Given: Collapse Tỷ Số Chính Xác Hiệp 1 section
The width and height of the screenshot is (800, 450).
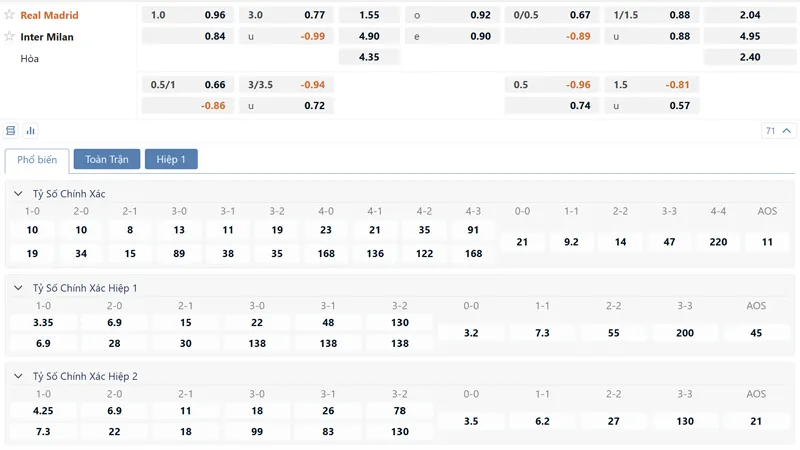Looking at the screenshot, I should 18,288.
